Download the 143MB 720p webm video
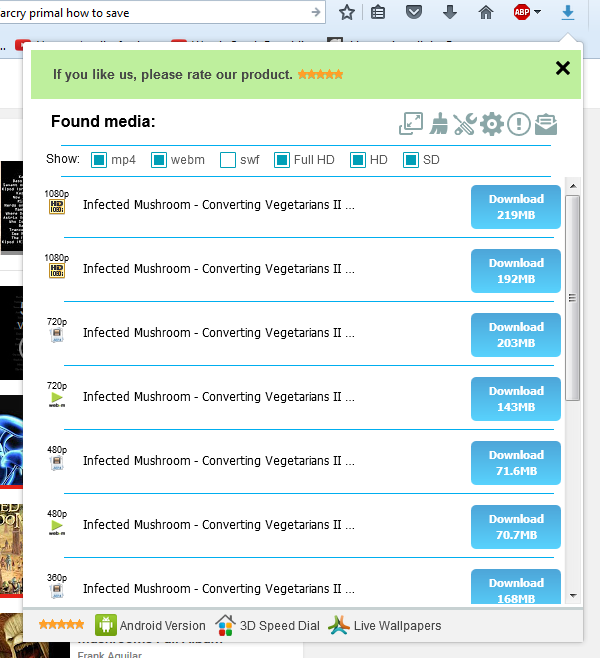The height and width of the screenshot is (658, 600). click(x=516, y=399)
